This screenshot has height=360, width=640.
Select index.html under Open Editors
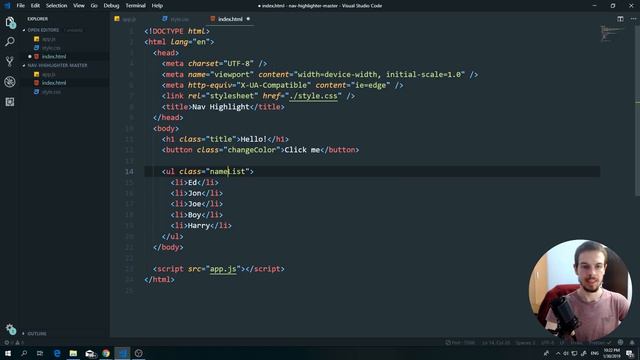pos(54,57)
